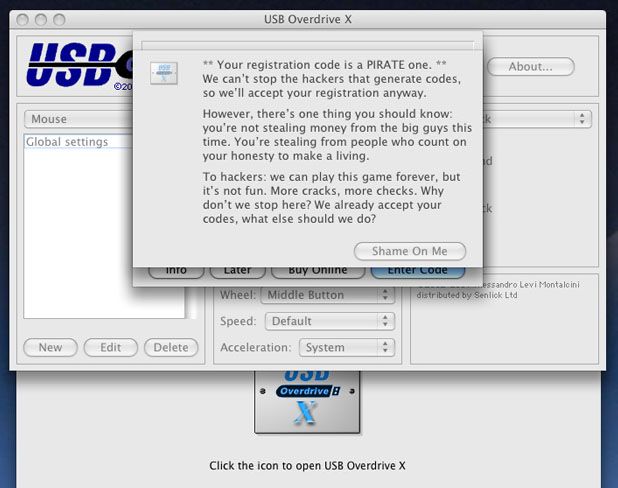This screenshot has width=618, height=488.
Task: Open the Mouse device dropdown
Action: click(79, 119)
